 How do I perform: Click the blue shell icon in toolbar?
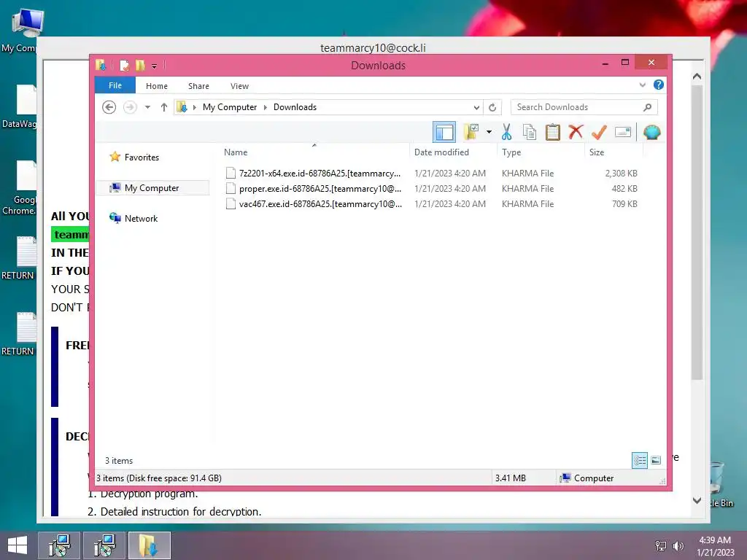click(651, 132)
